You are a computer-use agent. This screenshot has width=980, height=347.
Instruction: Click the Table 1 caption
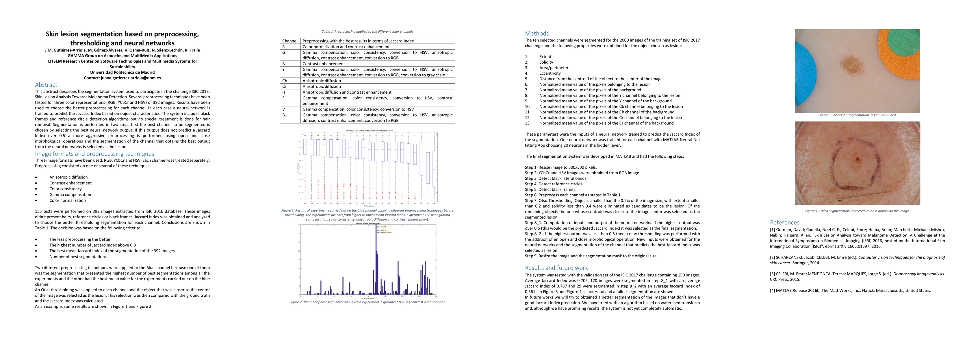367,32
